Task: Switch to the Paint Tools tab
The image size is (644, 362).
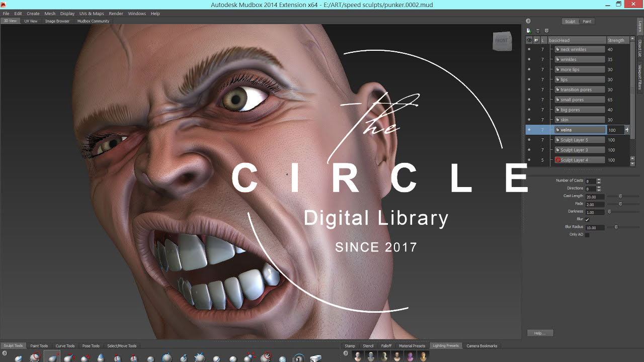Action: coord(39,346)
